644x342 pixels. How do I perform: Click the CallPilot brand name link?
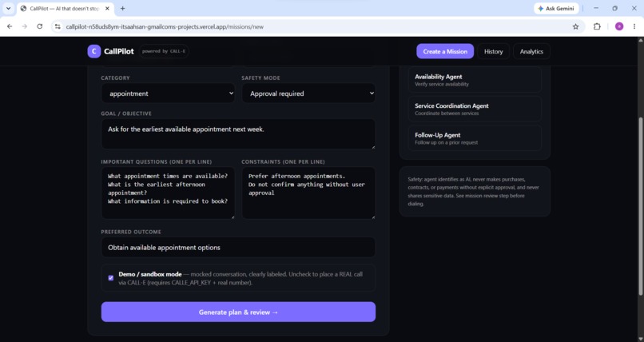coord(119,51)
